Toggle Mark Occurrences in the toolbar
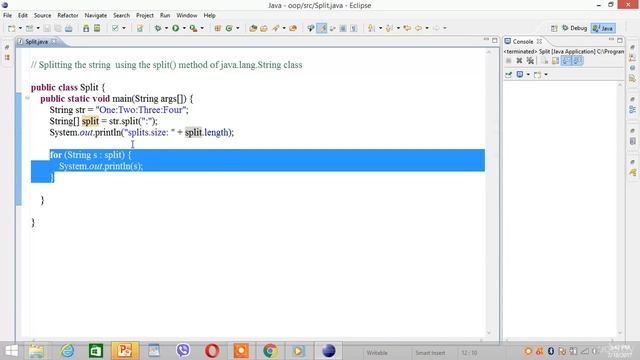 point(322,28)
